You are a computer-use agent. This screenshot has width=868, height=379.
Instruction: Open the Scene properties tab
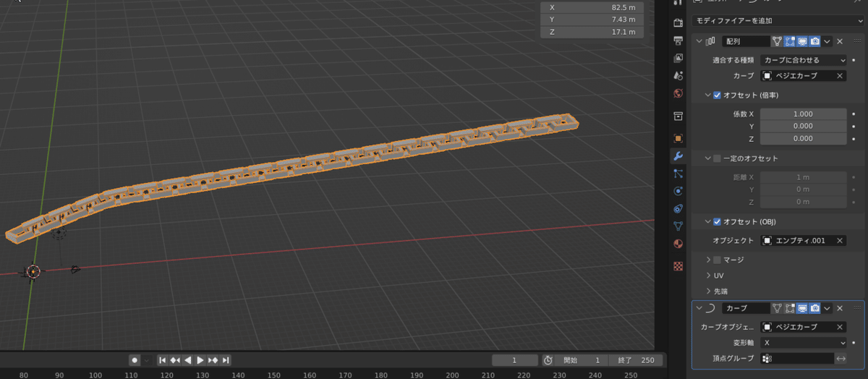[x=678, y=75]
